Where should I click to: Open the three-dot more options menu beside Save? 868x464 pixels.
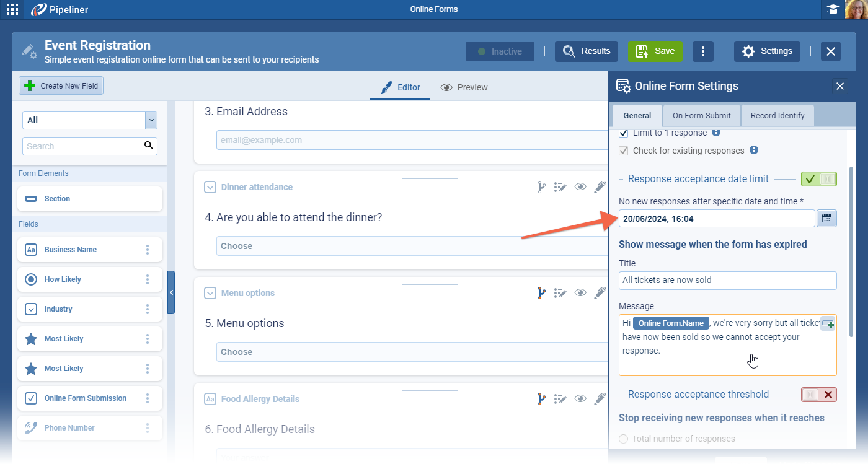702,51
